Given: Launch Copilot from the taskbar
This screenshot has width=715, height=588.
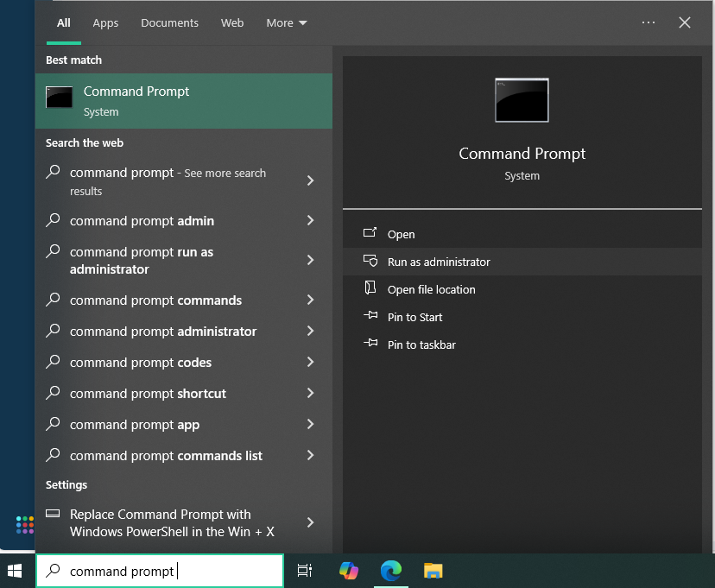Looking at the screenshot, I should coord(349,571).
